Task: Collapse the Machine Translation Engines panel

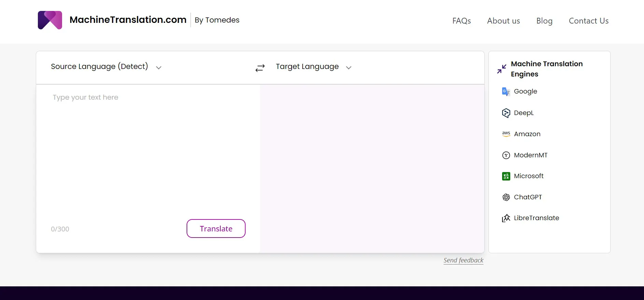Action: [501, 69]
